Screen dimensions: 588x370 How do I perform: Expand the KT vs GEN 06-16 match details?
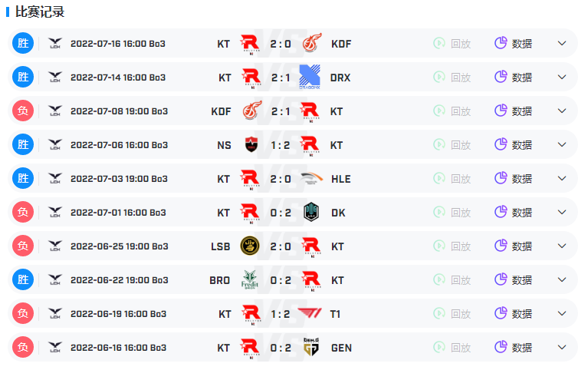pos(562,347)
